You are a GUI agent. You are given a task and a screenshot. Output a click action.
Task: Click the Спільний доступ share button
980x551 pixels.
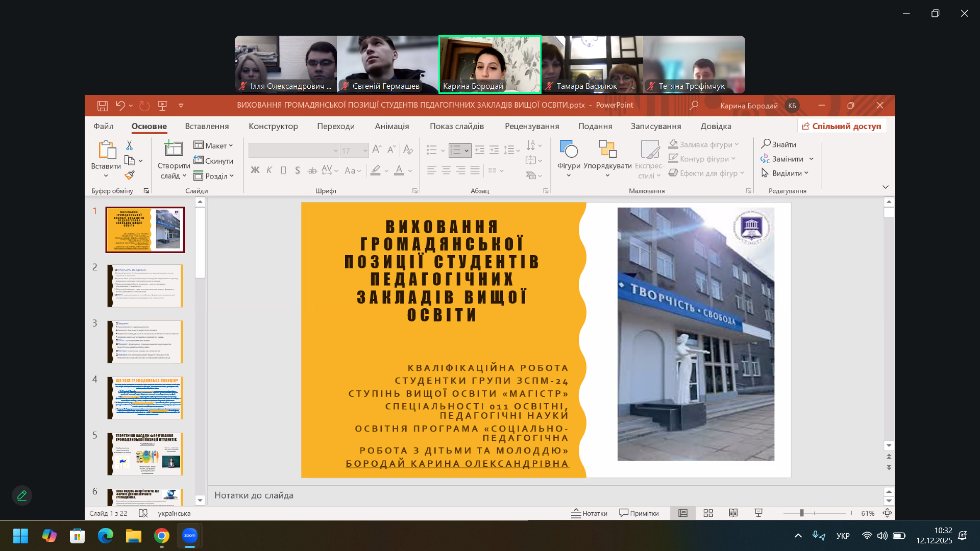click(x=842, y=126)
